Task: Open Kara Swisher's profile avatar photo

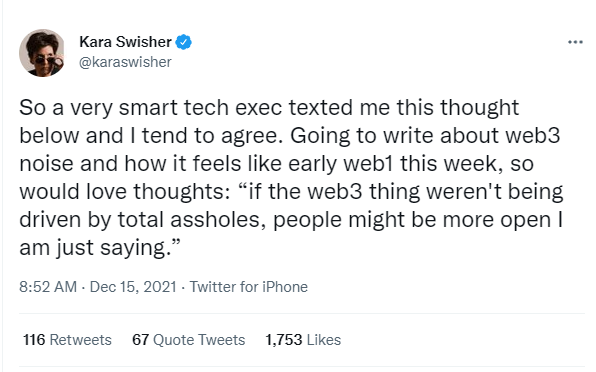Action: pyautogui.click(x=42, y=53)
